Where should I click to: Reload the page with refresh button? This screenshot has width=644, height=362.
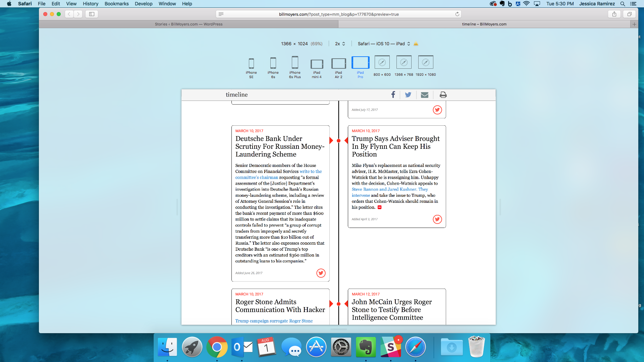pyautogui.click(x=457, y=14)
